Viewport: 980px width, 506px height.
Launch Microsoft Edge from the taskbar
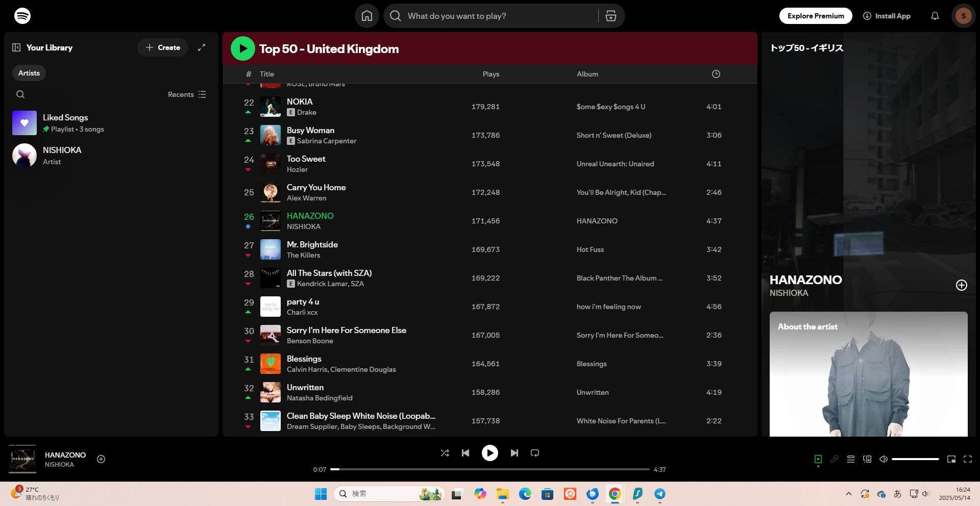pyautogui.click(x=525, y=494)
